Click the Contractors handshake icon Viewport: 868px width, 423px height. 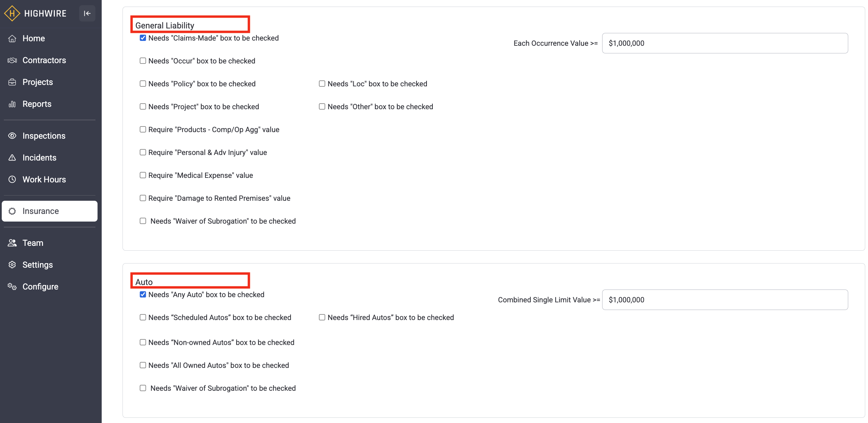(12, 60)
